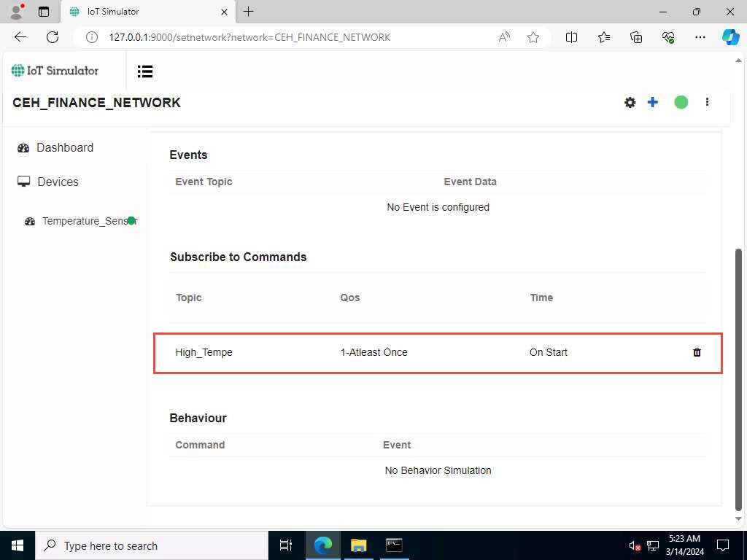Click the taskbar clock and date
The width and height of the screenshot is (747, 560).
coord(684,545)
